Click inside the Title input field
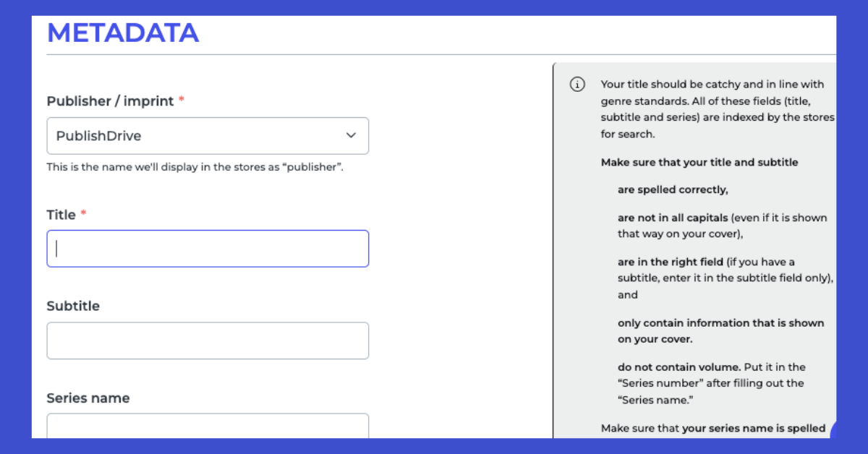 [x=208, y=248]
